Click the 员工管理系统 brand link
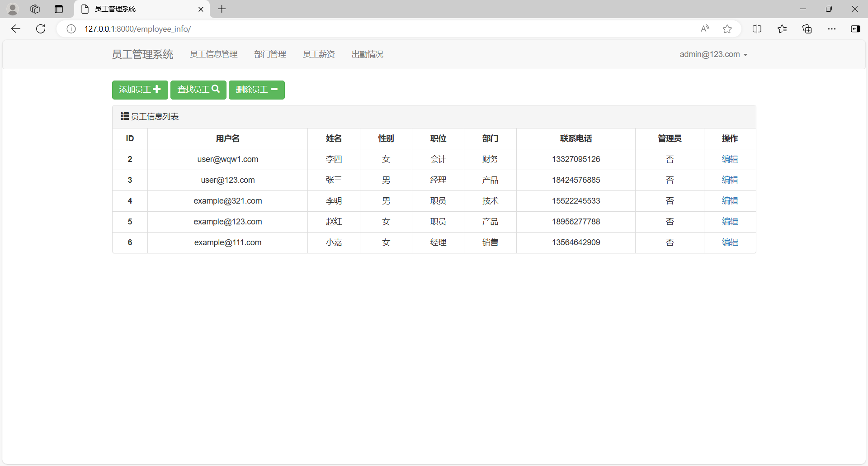The width and height of the screenshot is (868, 466). pos(142,54)
